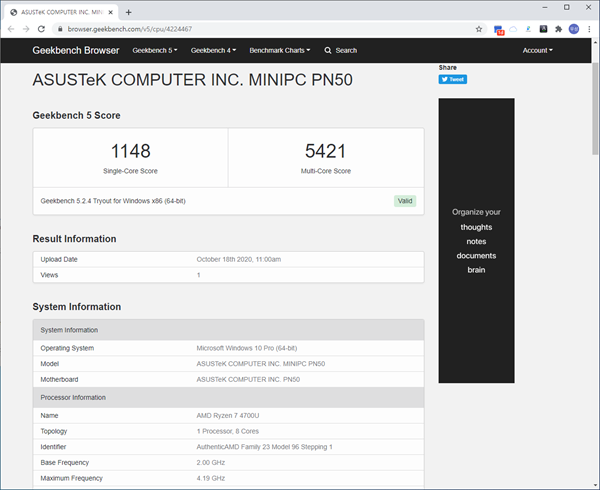
Task: Click the search magnifier icon in navbar
Action: click(328, 50)
